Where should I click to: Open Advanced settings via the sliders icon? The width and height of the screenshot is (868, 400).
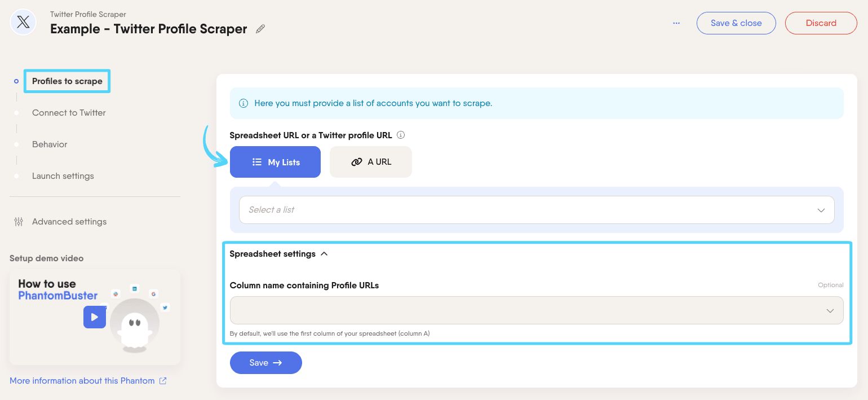coord(19,222)
